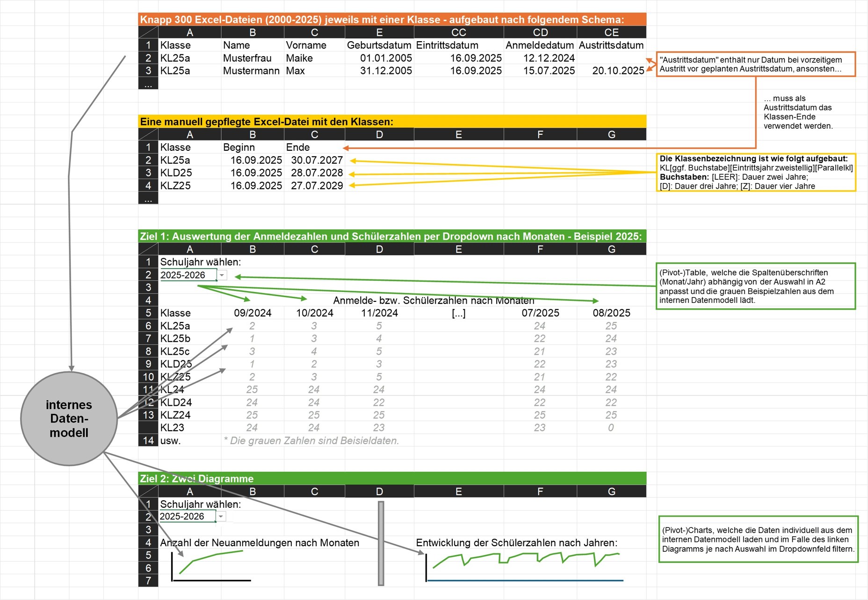Select the 11/2024 month column heading
This screenshot has width=868, height=600.
click(x=379, y=313)
